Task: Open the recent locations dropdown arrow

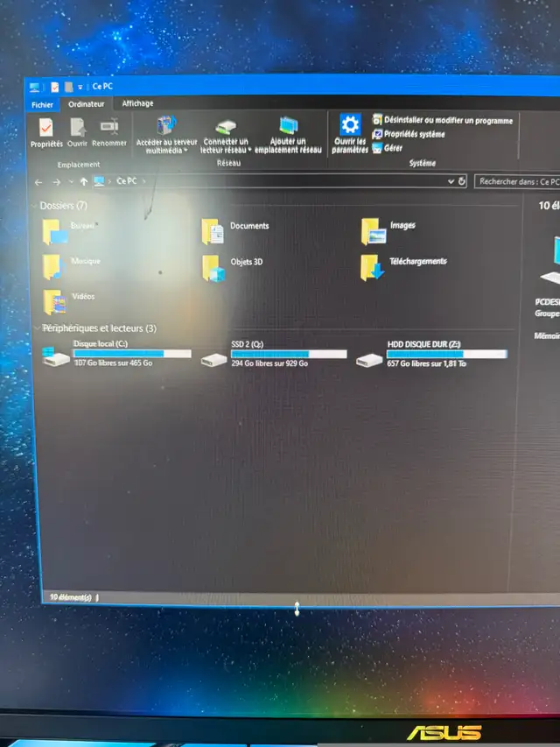Action: point(71,181)
